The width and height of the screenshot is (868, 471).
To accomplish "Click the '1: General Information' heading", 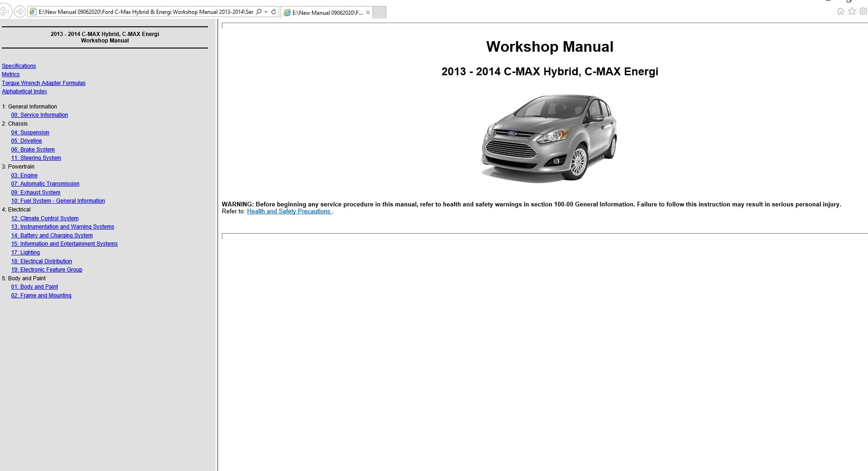I will (30, 107).
